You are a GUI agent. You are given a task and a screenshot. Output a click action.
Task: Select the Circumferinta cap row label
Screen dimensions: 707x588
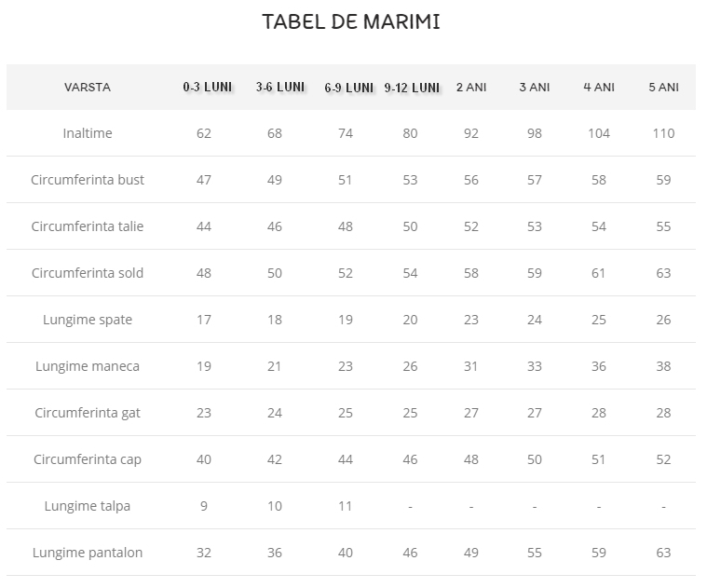(88, 459)
